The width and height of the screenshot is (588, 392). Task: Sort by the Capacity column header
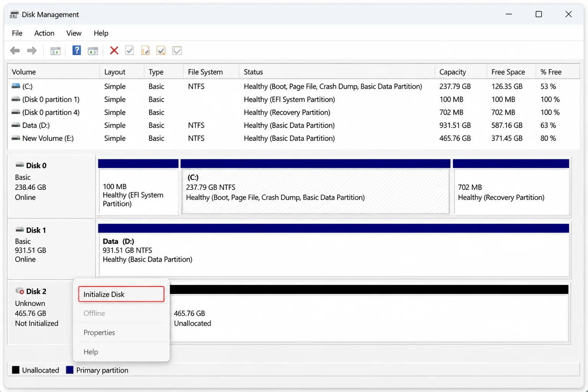click(x=461, y=72)
